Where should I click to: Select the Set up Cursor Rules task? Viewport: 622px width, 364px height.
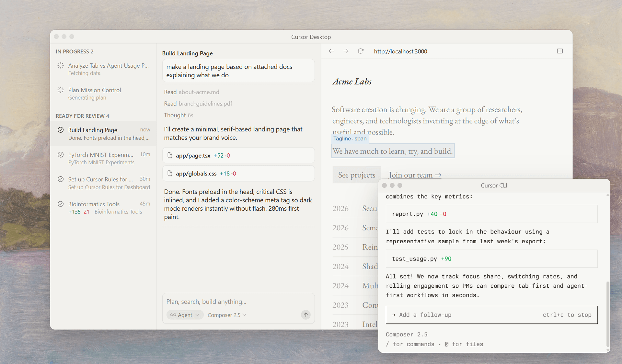click(103, 183)
